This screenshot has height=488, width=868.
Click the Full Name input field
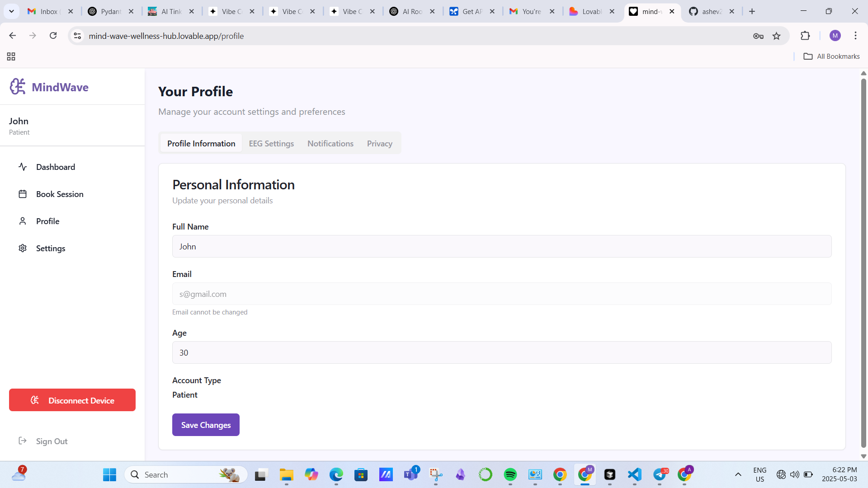click(501, 247)
